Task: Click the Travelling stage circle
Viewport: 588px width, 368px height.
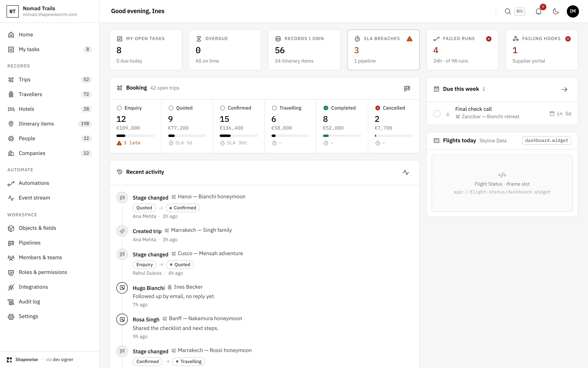Action: tap(274, 108)
